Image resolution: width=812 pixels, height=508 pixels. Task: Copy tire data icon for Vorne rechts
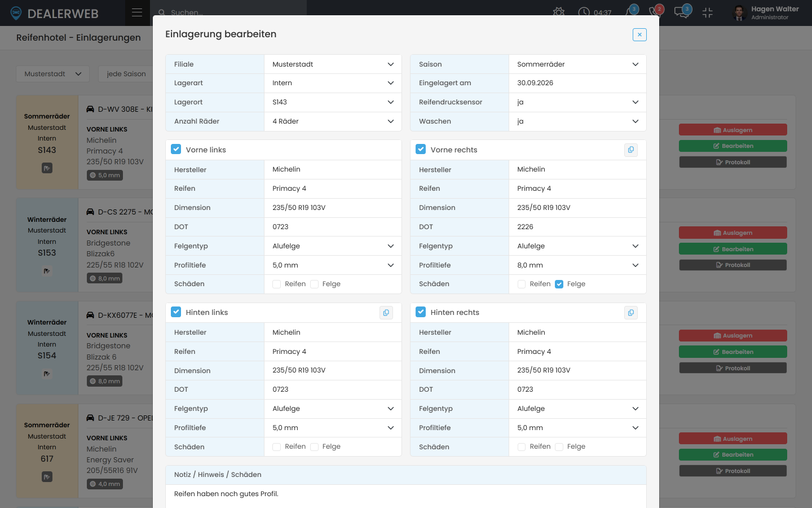[x=631, y=150]
